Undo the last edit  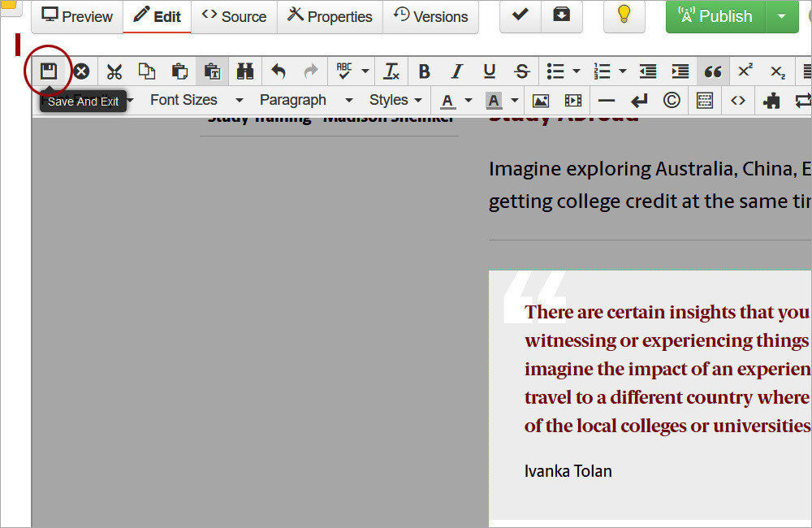(279, 71)
